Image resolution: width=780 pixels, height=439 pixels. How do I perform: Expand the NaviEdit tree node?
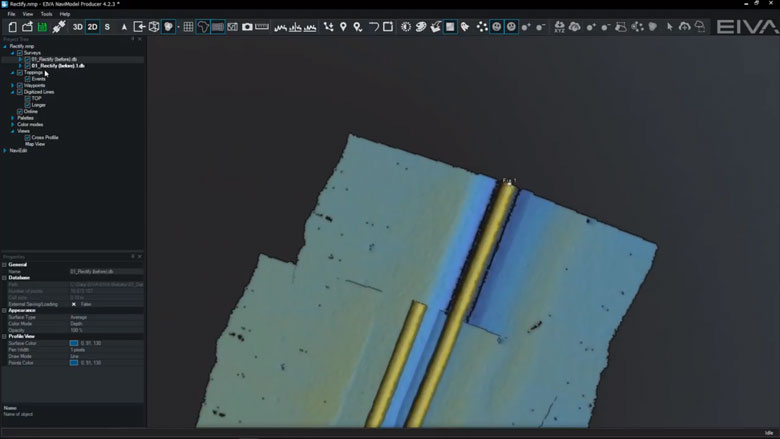(5, 150)
